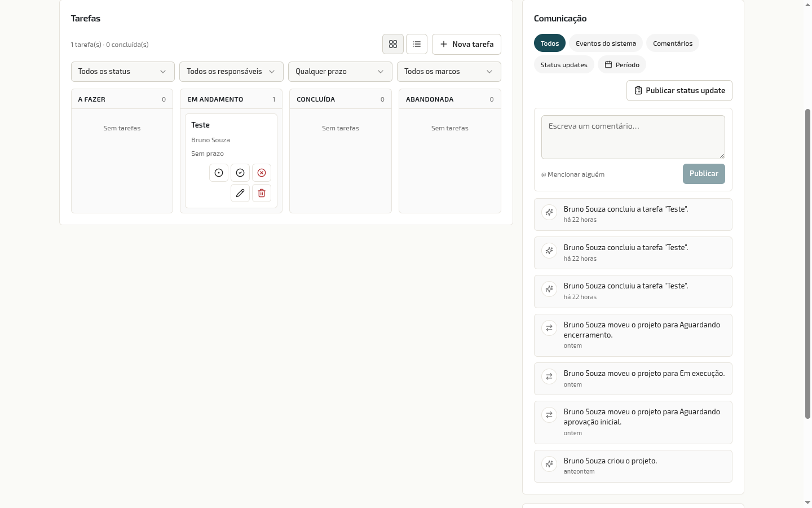Open the Todos os status dropdown
Viewport: 812px width, 508px height.
pyautogui.click(x=122, y=72)
